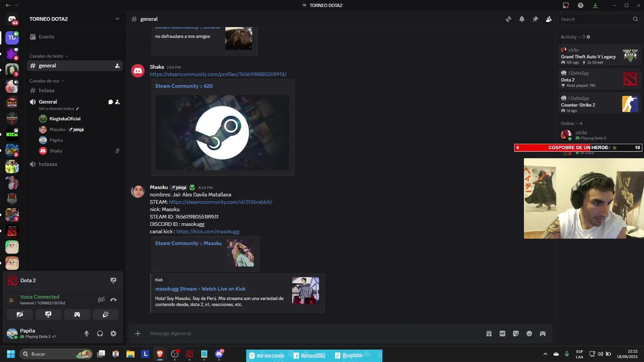Open Discord direct messages home icon
The image size is (644, 362).
12,19
